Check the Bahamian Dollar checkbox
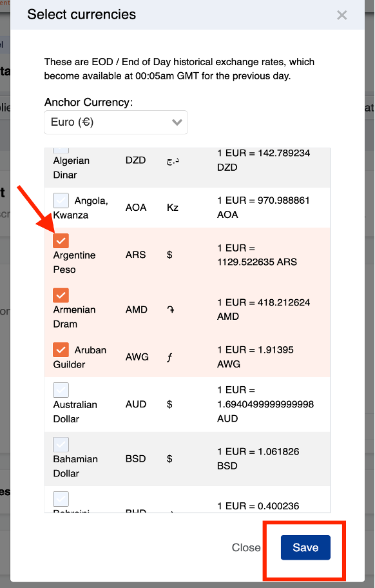The image size is (375, 588). (x=61, y=444)
